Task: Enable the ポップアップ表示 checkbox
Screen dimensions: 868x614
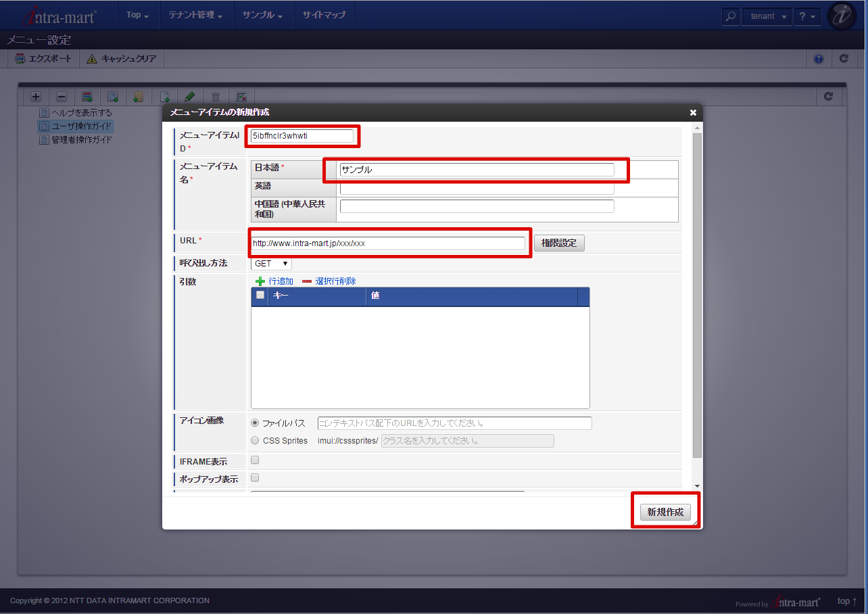Action: coord(255,477)
